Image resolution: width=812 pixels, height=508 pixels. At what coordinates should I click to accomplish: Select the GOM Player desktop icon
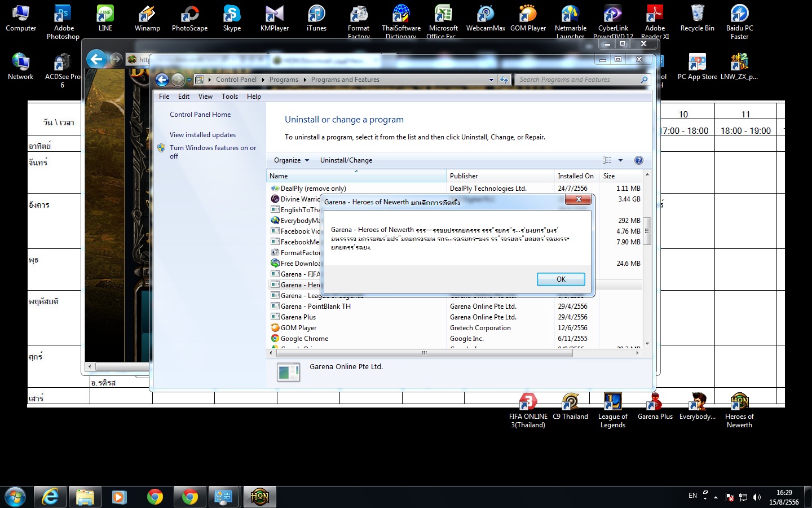pyautogui.click(x=528, y=19)
